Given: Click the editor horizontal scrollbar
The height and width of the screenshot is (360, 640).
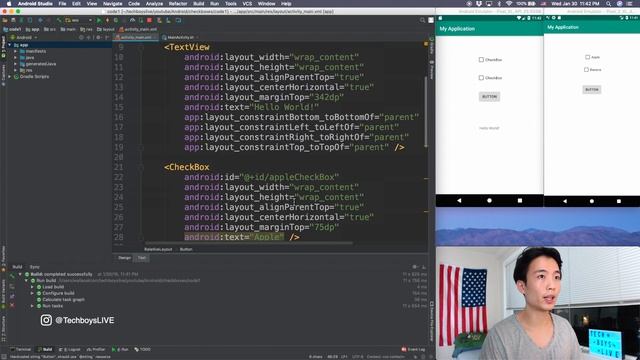Looking at the screenshot, I should [249, 243].
